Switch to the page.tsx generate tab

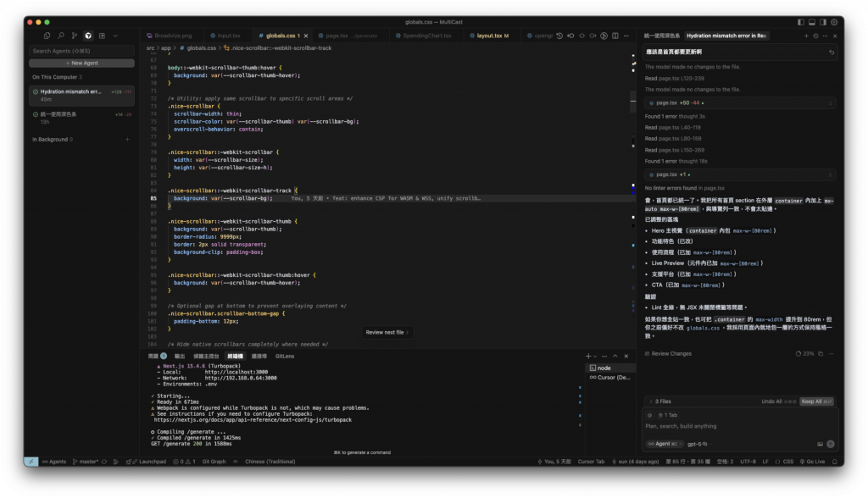[x=348, y=36]
